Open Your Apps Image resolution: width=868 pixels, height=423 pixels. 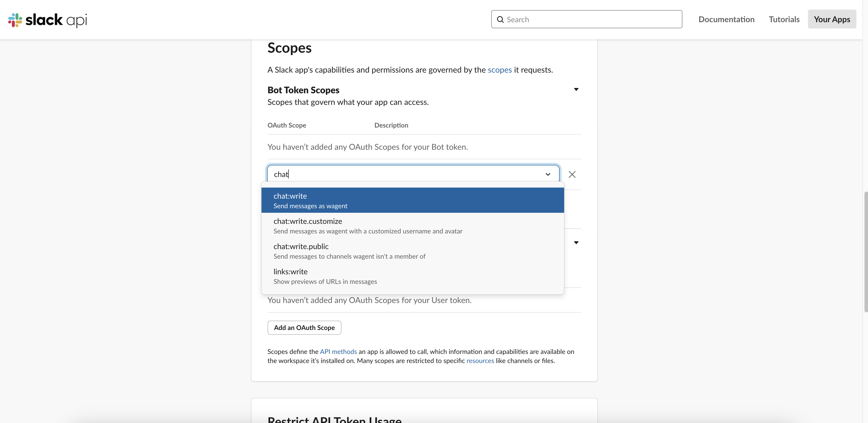[832, 19]
